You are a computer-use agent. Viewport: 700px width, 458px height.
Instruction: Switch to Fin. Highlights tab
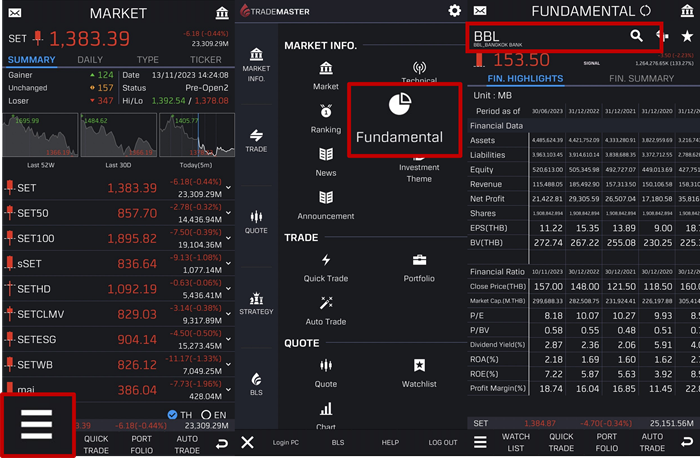pos(525,79)
